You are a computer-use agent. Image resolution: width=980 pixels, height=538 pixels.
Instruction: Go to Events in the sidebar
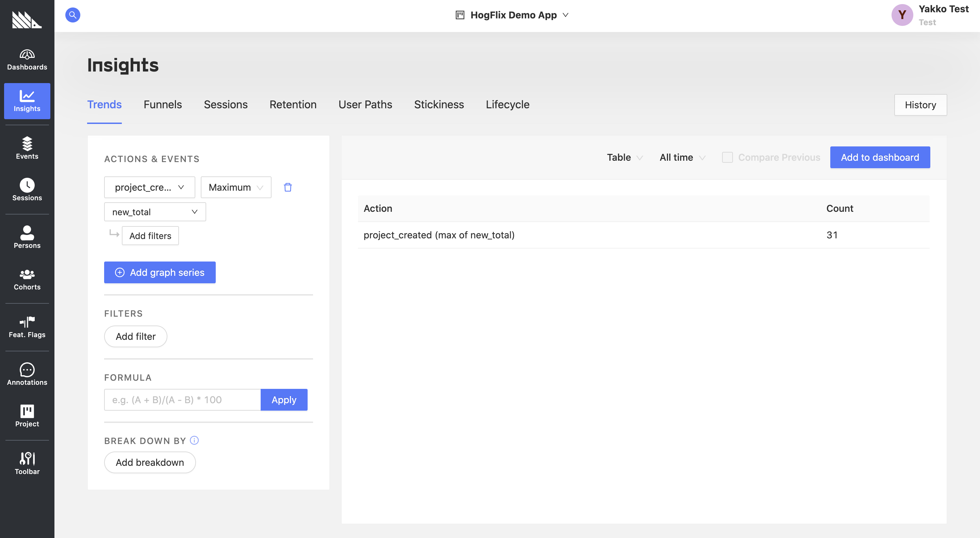click(27, 148)
